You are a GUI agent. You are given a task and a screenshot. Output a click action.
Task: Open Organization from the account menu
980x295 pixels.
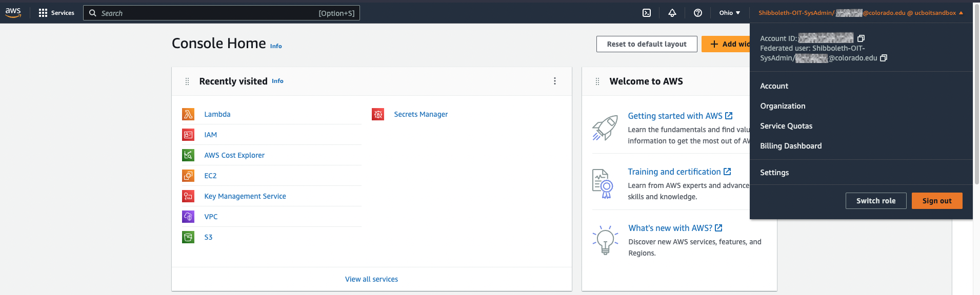click(x=783, y=106)
